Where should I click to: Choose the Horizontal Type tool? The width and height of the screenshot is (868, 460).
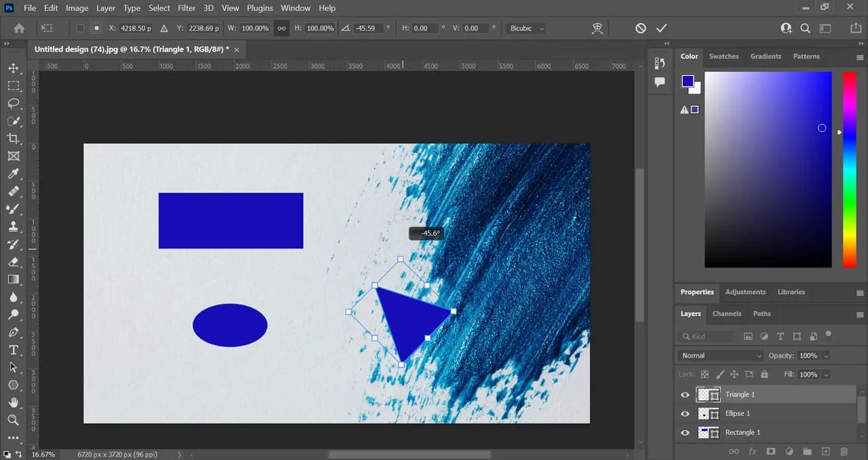click(x=13, y=350)
